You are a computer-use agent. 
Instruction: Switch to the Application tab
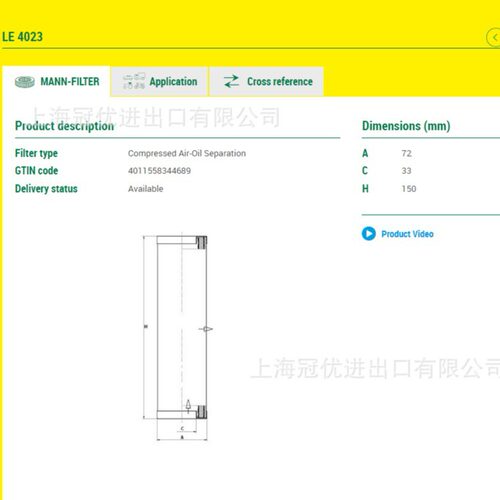159,82
